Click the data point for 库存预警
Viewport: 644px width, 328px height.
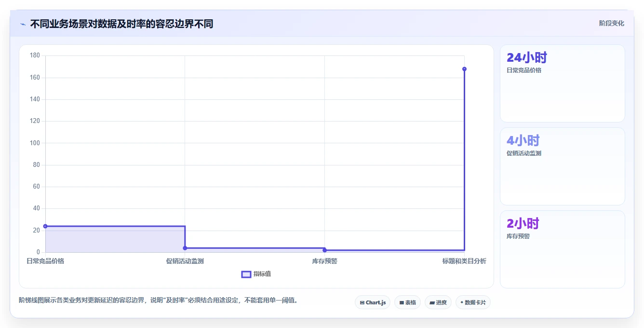324,250
